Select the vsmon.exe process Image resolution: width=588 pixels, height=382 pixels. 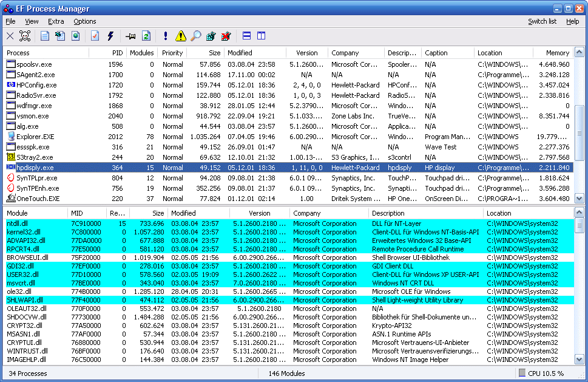click(289, 116)
